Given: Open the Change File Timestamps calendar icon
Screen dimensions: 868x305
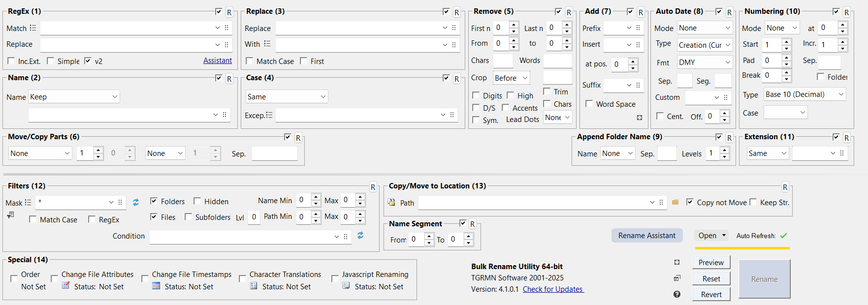Looking at the screenshot, I should click(156, 286).
